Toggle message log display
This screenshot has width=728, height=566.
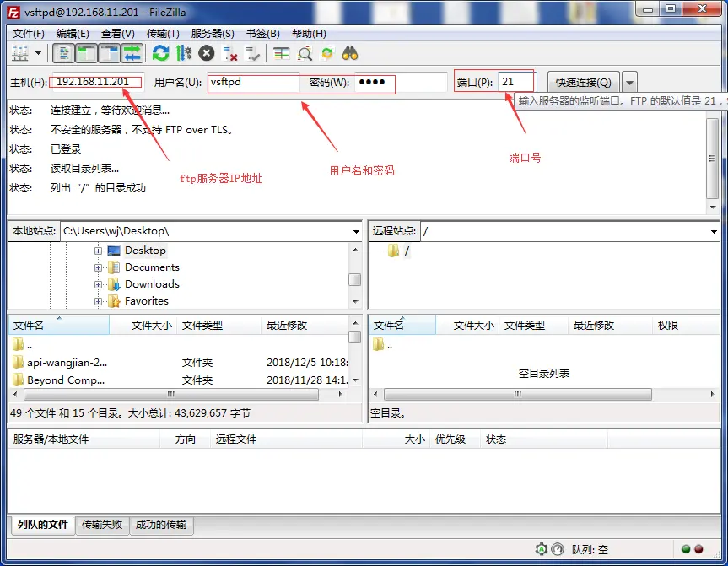pyautogui.click(x=63, y=53)
